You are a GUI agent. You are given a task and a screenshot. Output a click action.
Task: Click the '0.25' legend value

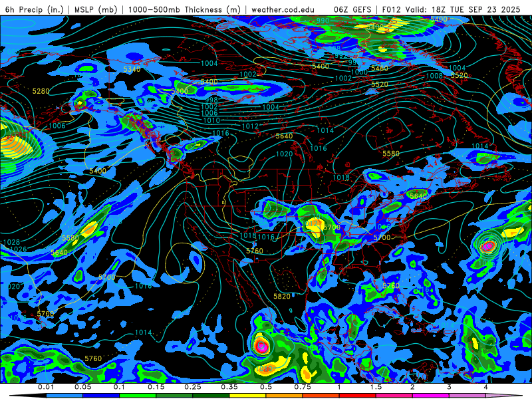[193, 387]
